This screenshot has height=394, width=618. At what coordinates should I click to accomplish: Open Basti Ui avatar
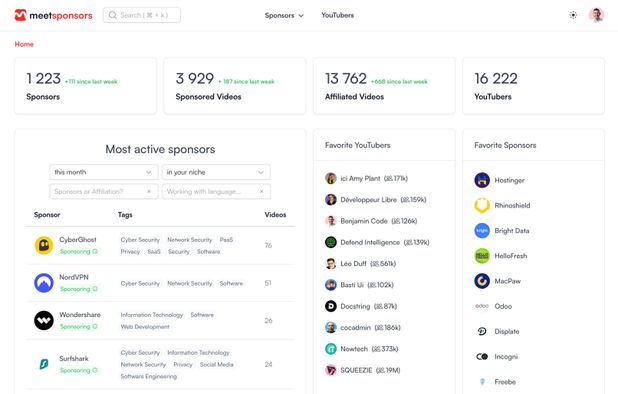pos(331,285)
